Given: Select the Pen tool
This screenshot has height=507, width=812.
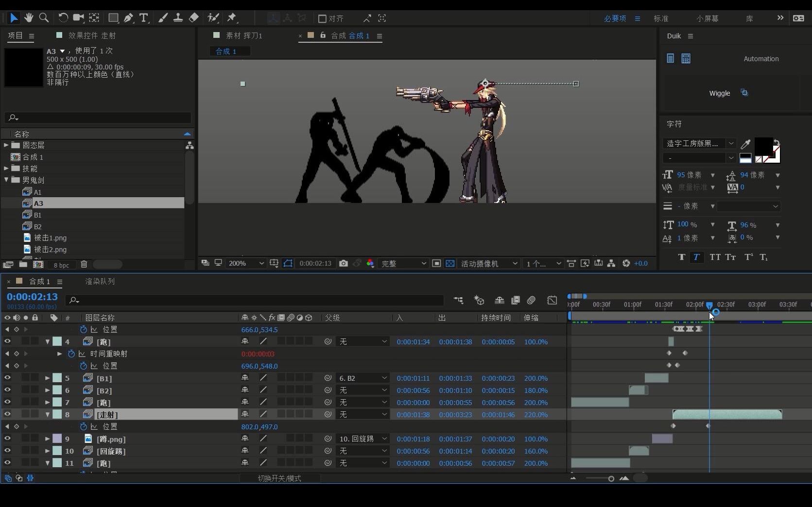Looking at the screenshot, I should pyautogui.click(x=128, y=18).
